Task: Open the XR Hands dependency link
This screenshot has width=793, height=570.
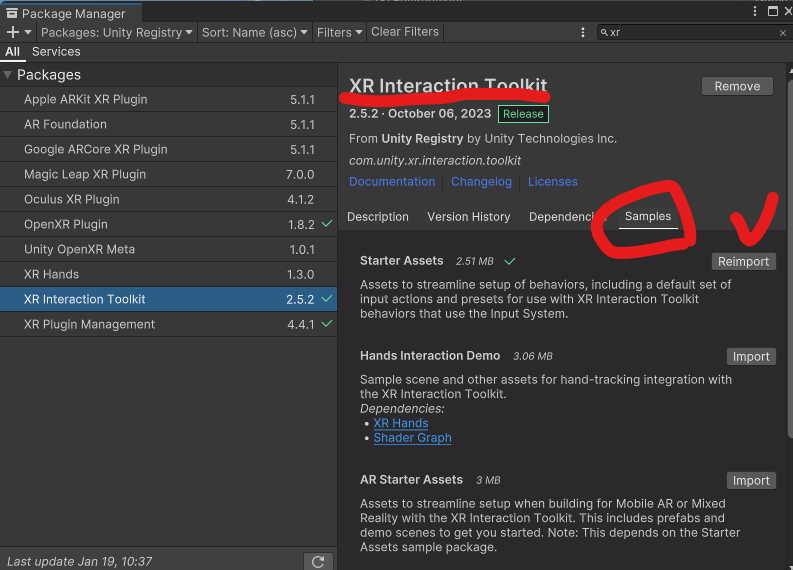Action: (401, 423)
